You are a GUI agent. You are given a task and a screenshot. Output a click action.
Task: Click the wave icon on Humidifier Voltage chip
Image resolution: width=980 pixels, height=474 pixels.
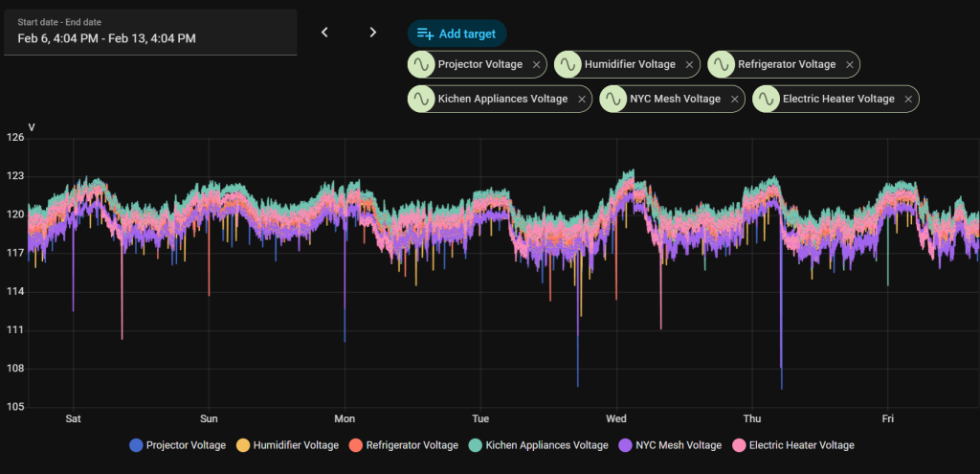(568, 64)
